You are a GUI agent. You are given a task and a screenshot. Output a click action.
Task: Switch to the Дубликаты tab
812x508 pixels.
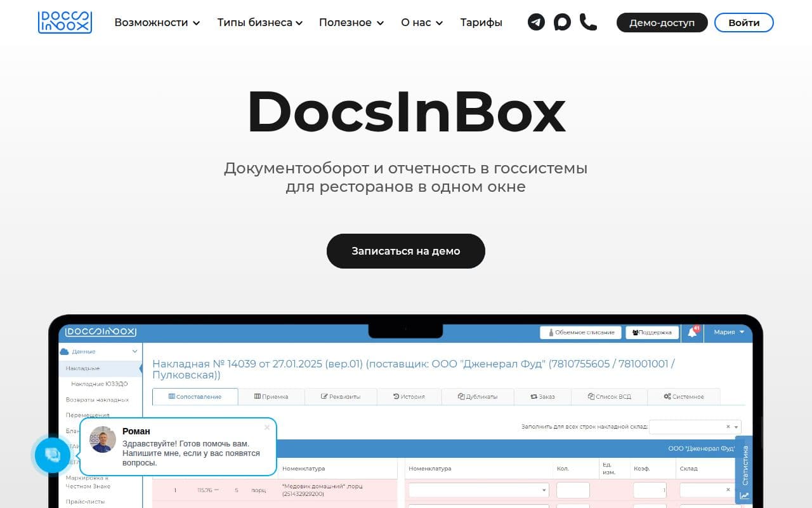pos(478,396)
